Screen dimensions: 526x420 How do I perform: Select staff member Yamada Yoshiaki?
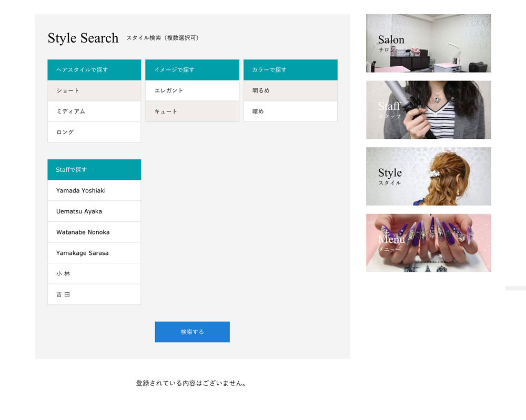[x=94, y=190]
